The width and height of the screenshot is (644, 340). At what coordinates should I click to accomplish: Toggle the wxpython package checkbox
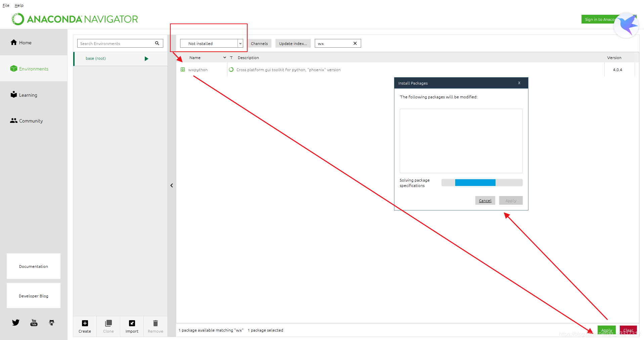click(183, 69)
